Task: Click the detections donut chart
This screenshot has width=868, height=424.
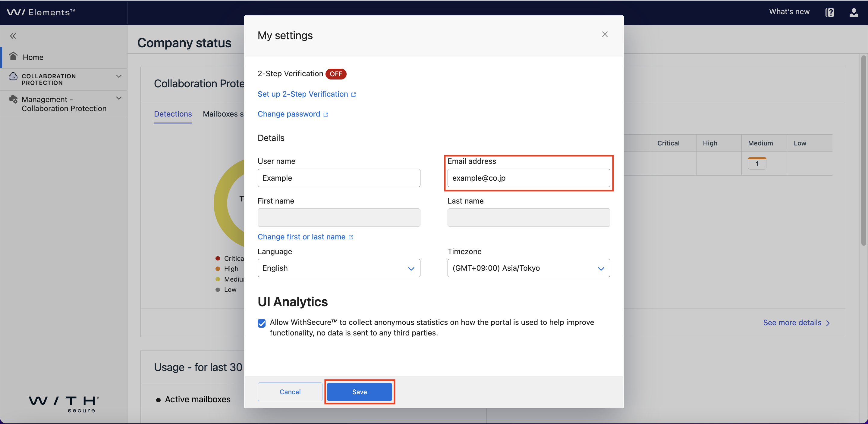Action: [229, 203]
